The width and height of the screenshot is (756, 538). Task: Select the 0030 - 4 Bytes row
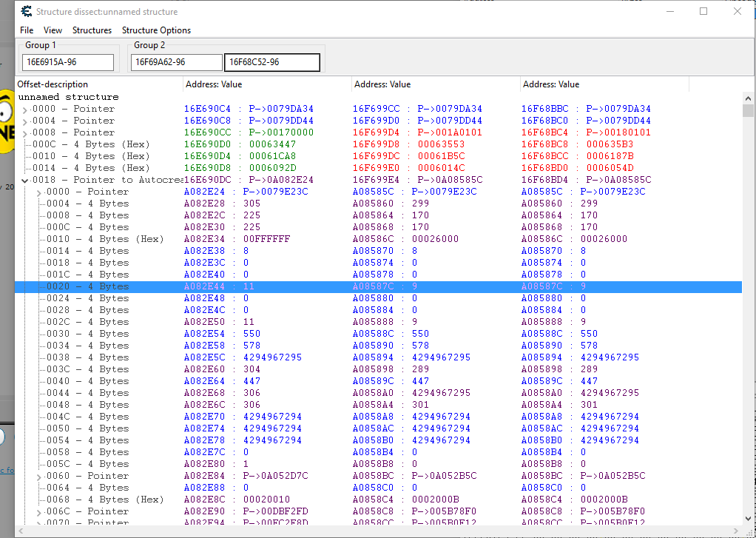379,334
